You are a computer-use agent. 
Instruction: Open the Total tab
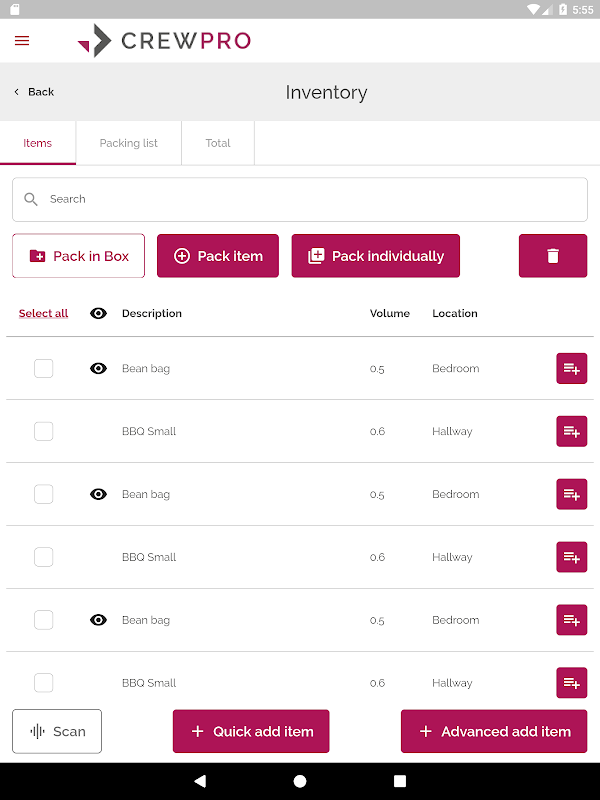click(x=218, y=143)
